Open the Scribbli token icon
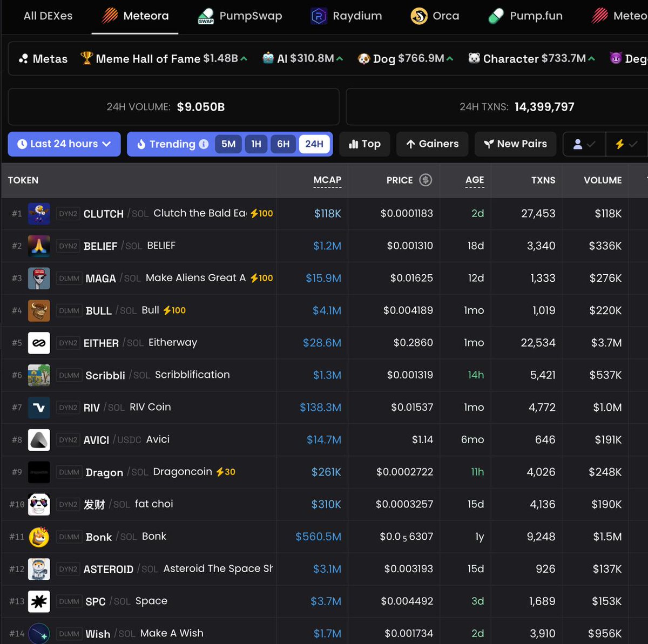 [x=39, y=375]
